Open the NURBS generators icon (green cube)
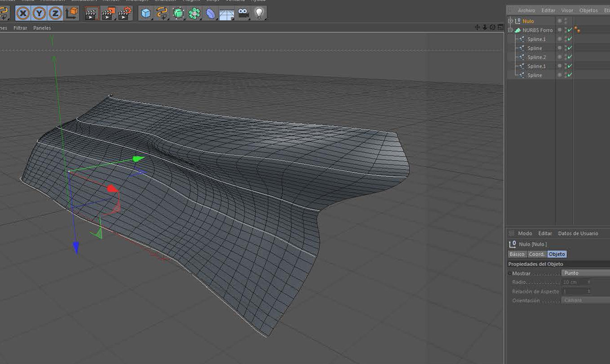Screen dimensions: 610x364 click(178, 14)
